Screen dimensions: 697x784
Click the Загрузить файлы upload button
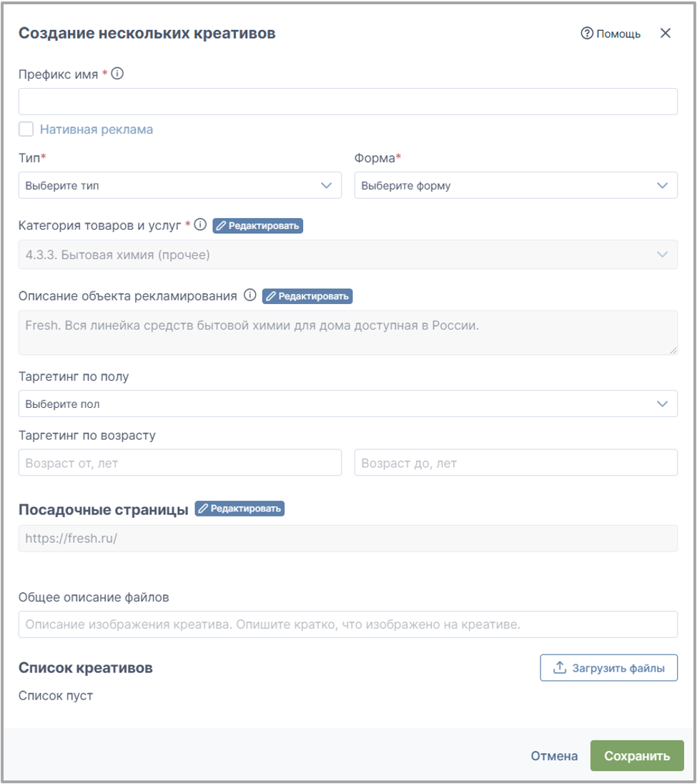pyautogui.click(x=608, y=667)
